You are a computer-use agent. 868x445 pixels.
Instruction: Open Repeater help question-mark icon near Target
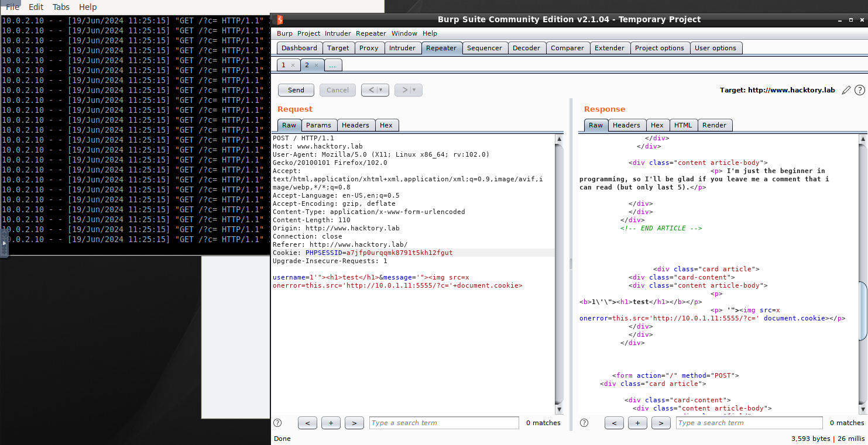click(859, 90)
